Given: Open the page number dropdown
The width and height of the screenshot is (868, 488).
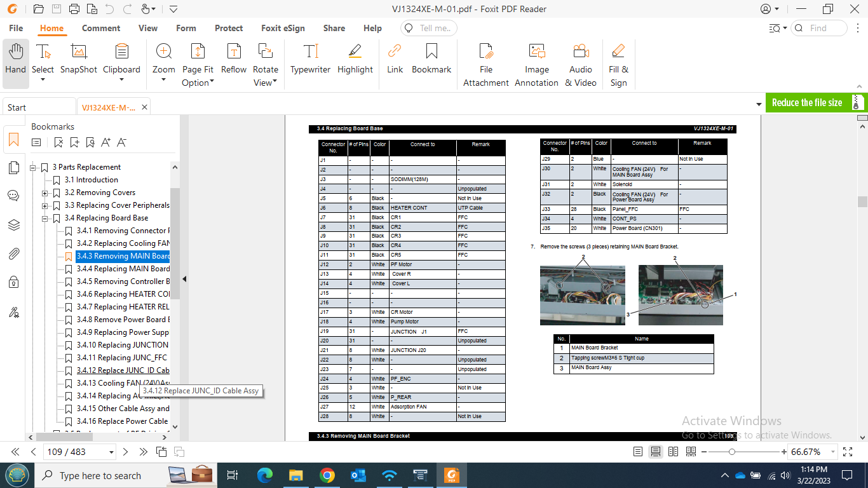Looking at the screenshot, I should click(x=111, y=452).
